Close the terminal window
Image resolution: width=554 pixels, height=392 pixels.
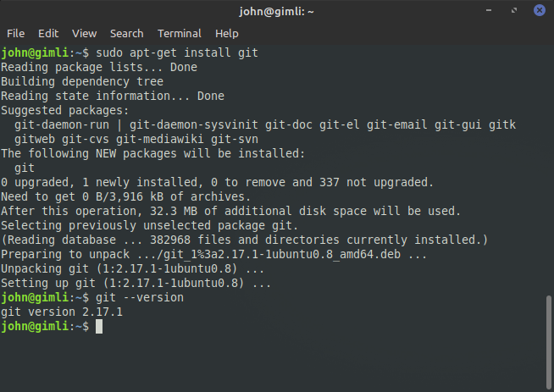[x=539, y=10]
